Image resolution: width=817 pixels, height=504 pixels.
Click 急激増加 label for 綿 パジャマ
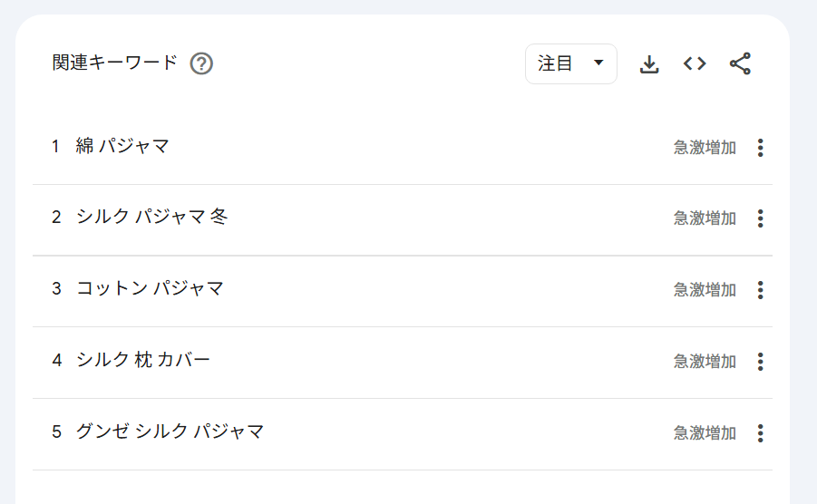(x=705, y=148)
